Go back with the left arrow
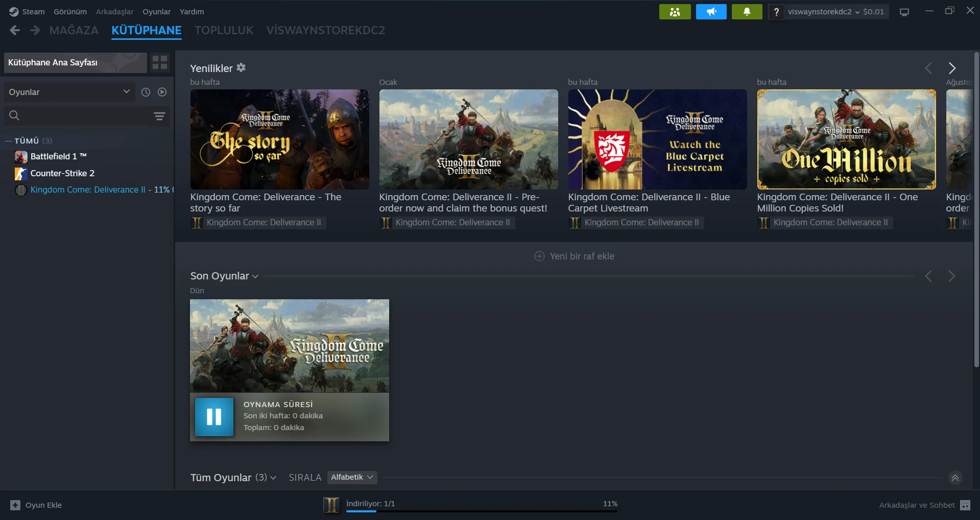This screenshot has height=520, width=980. coord(15,31)
